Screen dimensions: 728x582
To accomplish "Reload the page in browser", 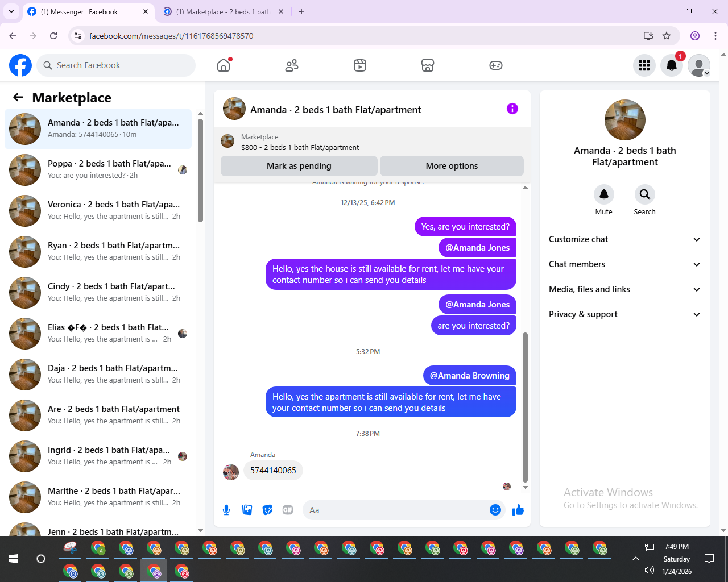I will tap(53, 36).
